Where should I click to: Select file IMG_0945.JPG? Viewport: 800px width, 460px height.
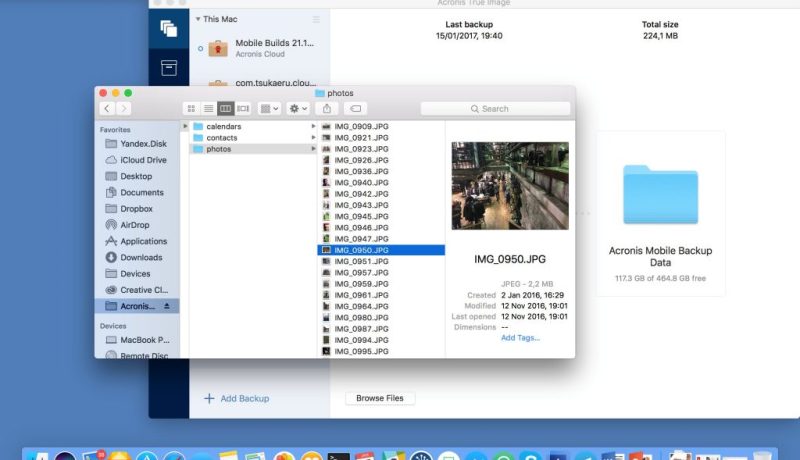point(381,216)
